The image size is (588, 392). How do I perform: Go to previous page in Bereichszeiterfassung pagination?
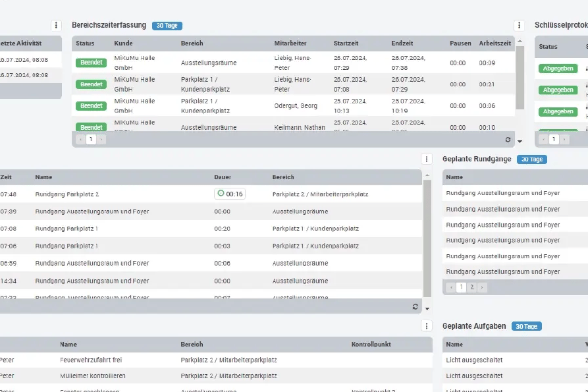(80, 139)
